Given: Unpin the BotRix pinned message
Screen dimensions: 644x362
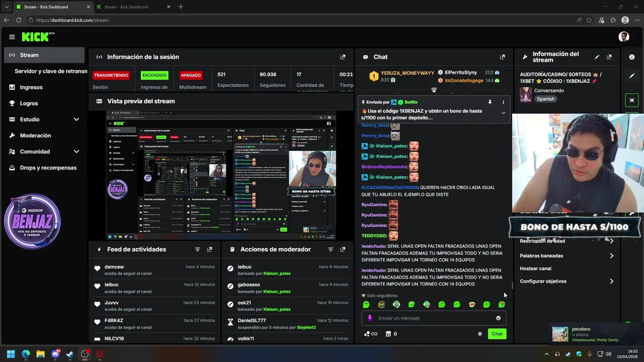Looking at the screenshot, I should click(x=490, y=102).
